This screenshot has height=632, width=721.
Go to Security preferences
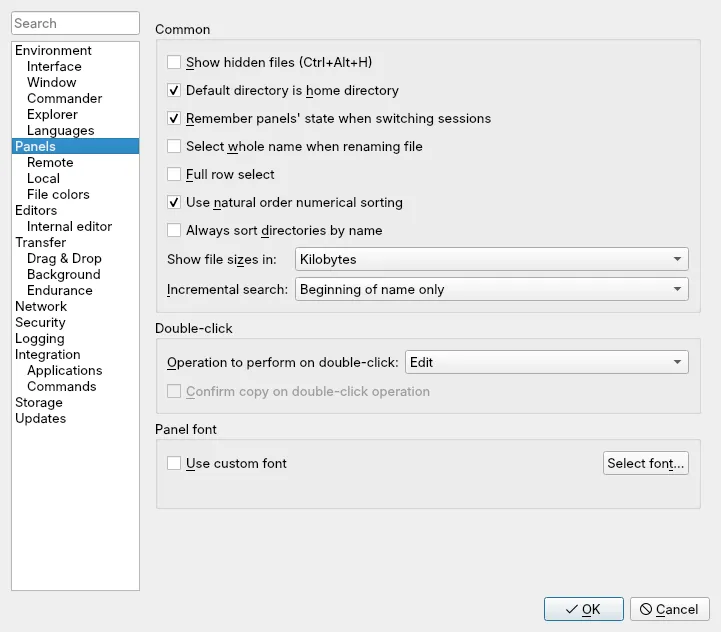(x=40, y=322)
